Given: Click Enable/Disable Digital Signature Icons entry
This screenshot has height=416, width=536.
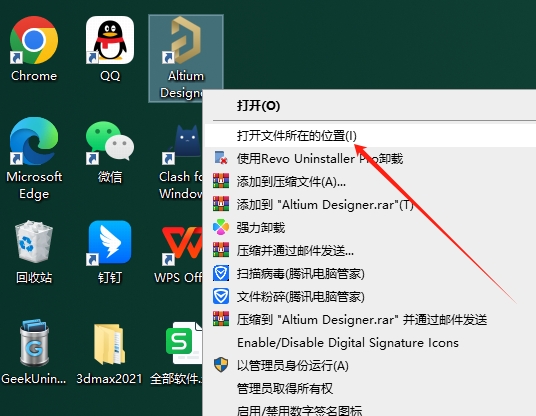Looking at the screenshot, I should tap(369, 343).
